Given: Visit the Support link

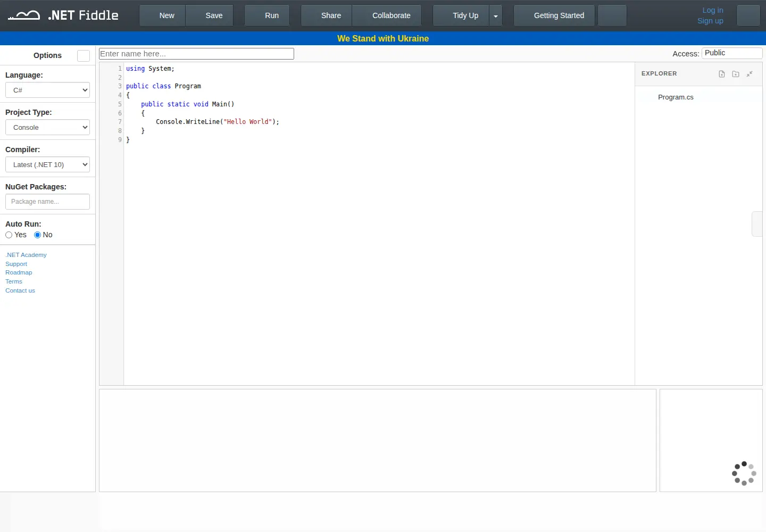Looking at the screenshot, I should [16, 264].
